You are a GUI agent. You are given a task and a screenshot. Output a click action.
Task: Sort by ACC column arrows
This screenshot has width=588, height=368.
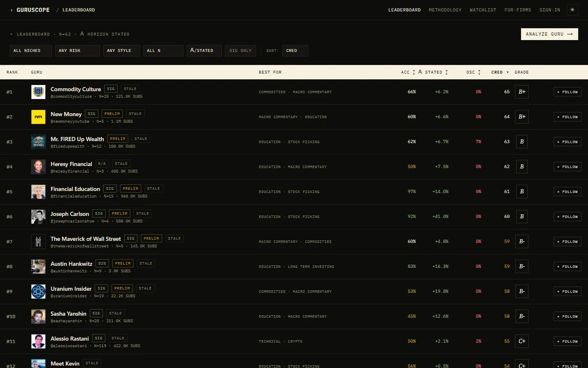coord(414,72)
